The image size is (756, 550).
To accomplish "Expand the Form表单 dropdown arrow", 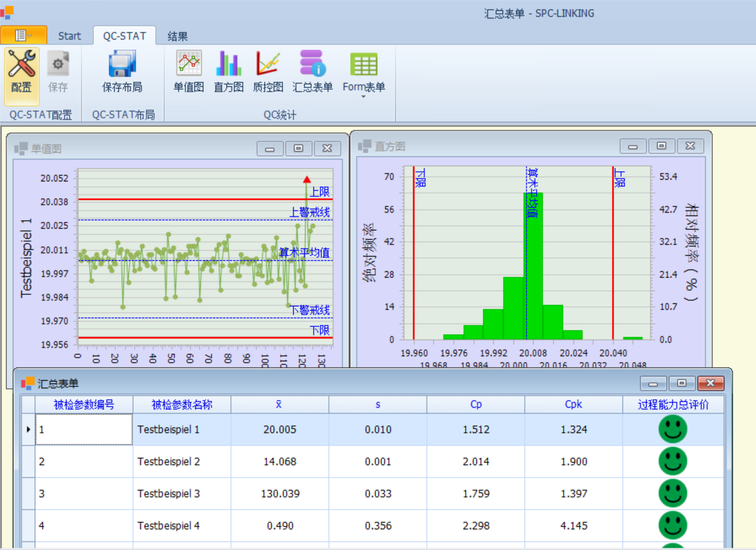I will 364,97.
